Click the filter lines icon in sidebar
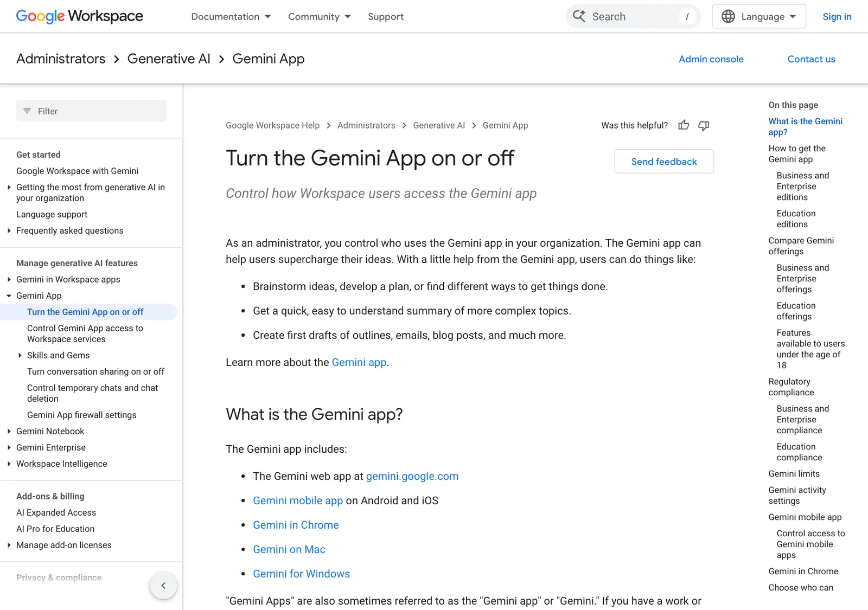This screenshot has height=610, width=868. [27, 111]
